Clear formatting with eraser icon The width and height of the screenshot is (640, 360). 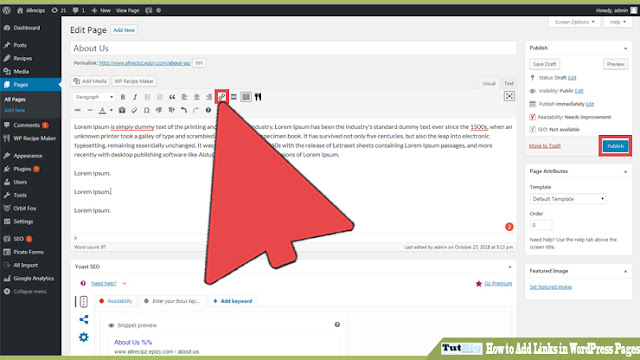pos(134,110)
